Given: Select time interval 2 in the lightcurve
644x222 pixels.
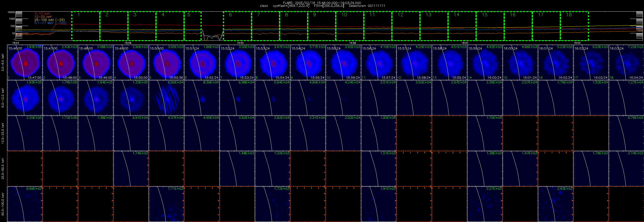Looking at the screenshot, I should [114, 26].
